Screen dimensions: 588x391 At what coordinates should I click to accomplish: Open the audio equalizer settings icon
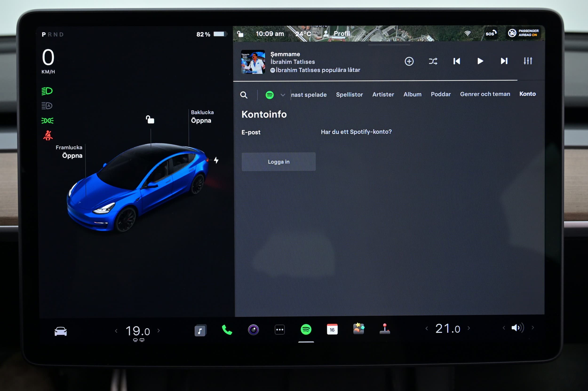click(x=528, y=61)
